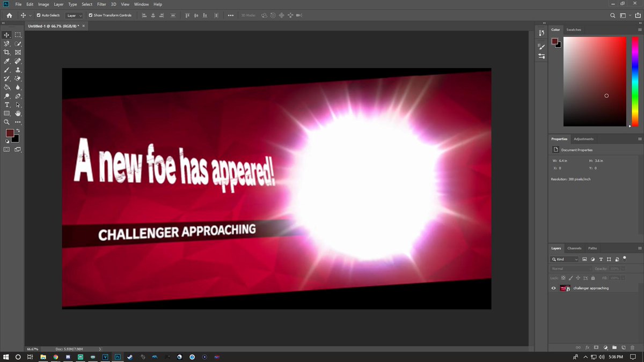The image size is (644, 362).
Task: Toggle type layer filter
Action: (601, 260)
